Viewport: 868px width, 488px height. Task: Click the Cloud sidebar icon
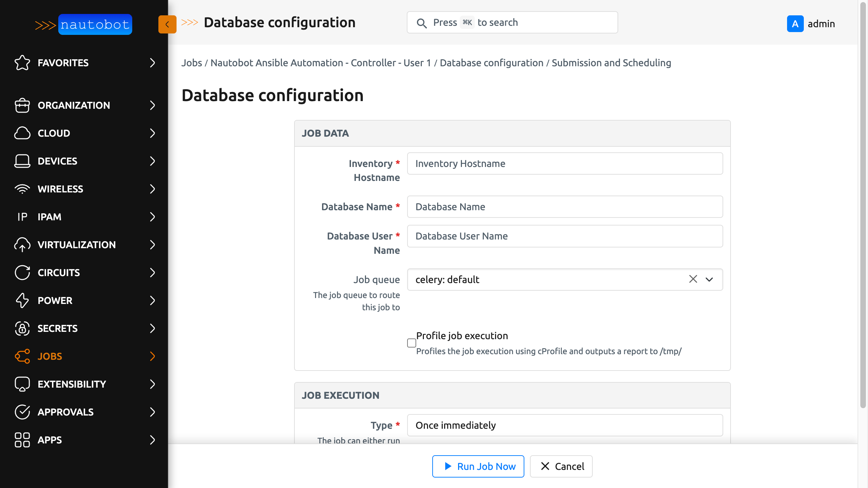22,133
